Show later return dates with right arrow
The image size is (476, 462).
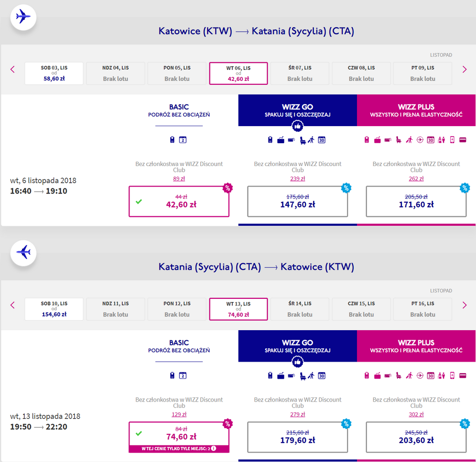tap(465, 305)
